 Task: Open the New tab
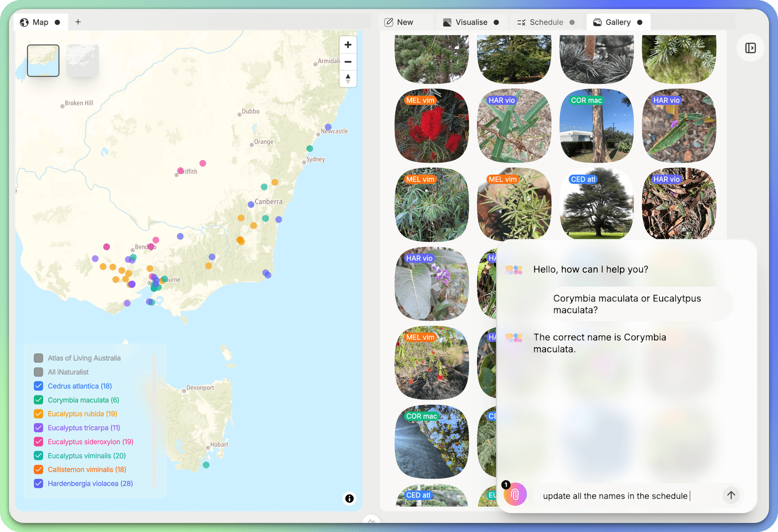399,22
